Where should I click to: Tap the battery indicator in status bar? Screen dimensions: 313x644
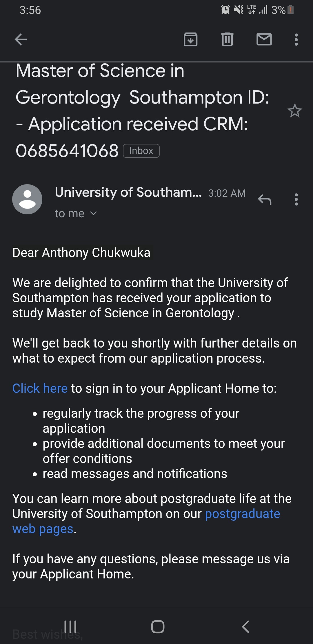tap(291, 10)
